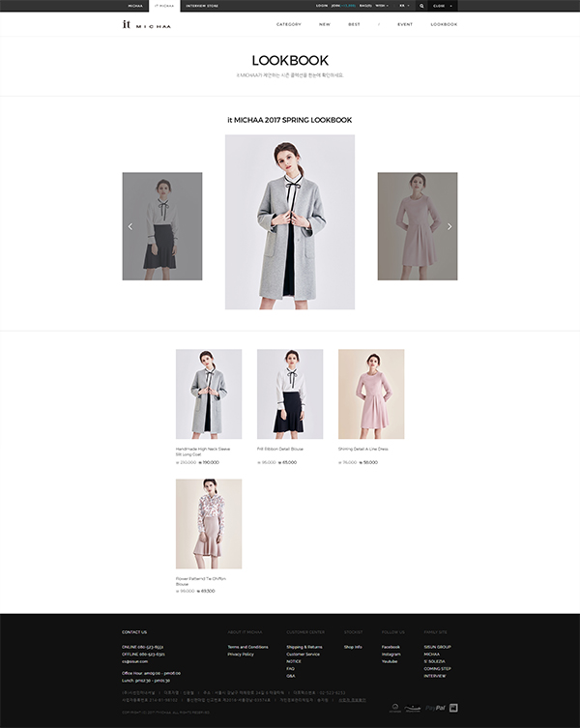The width and height of the screenshot is (580, 728).
Task: Open MICHAA family site footer link
Action: [431, 655]
